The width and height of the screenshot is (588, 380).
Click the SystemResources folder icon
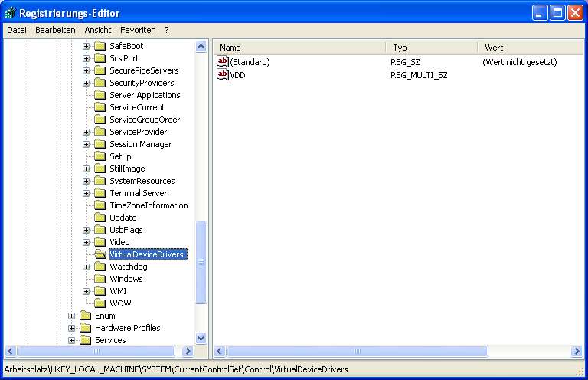[x=100, y=181]
